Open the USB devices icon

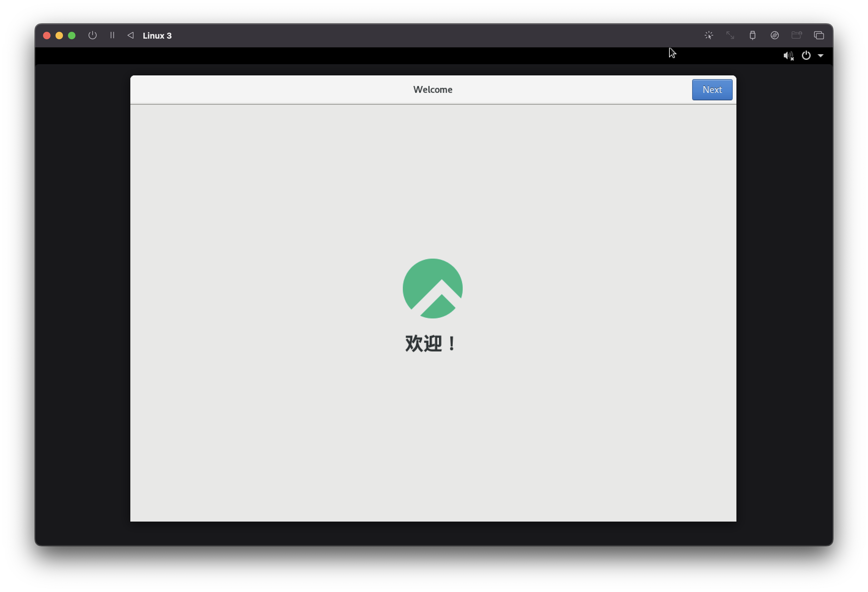click(x=752, y=36)
